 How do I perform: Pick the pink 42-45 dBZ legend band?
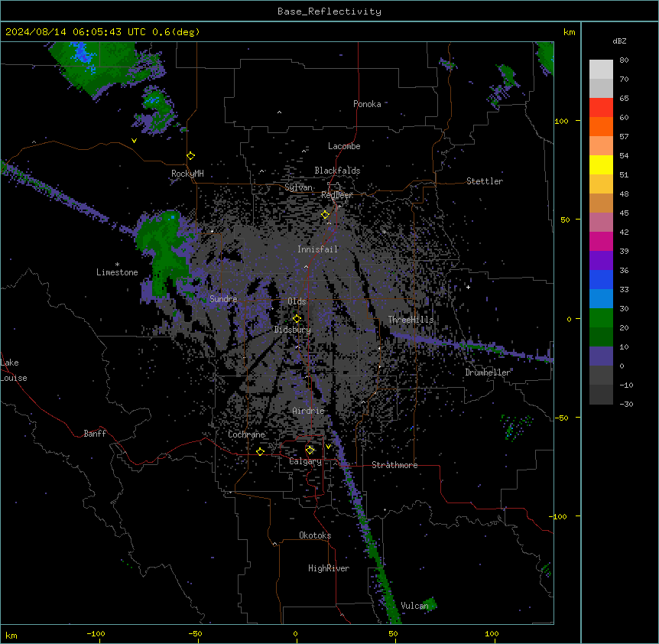pos(601,223)
